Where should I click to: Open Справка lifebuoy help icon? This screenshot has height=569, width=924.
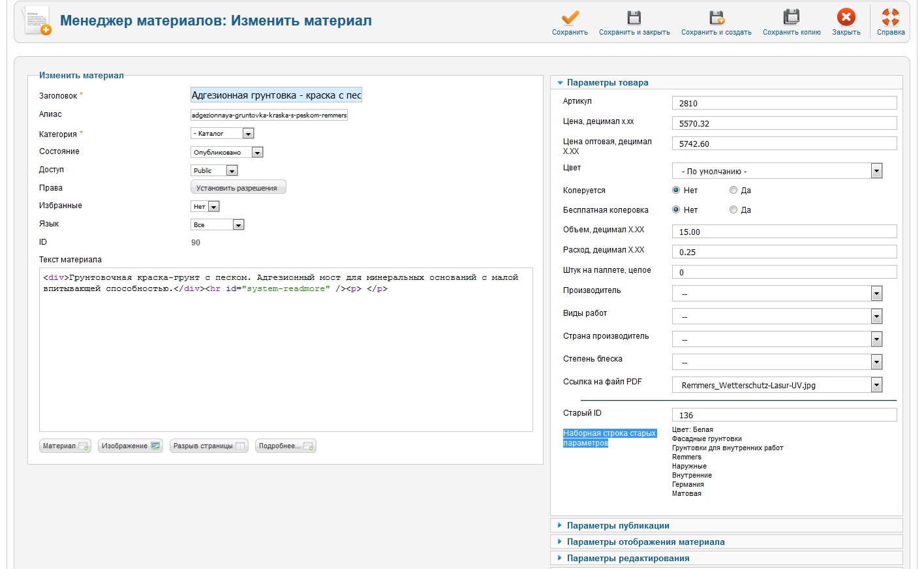(890, 18)
